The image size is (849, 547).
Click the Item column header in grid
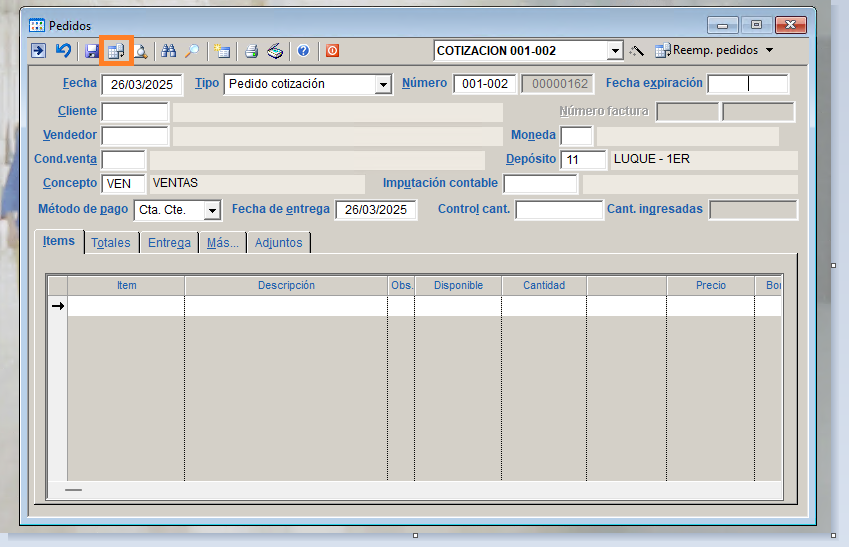coord(126,286)
